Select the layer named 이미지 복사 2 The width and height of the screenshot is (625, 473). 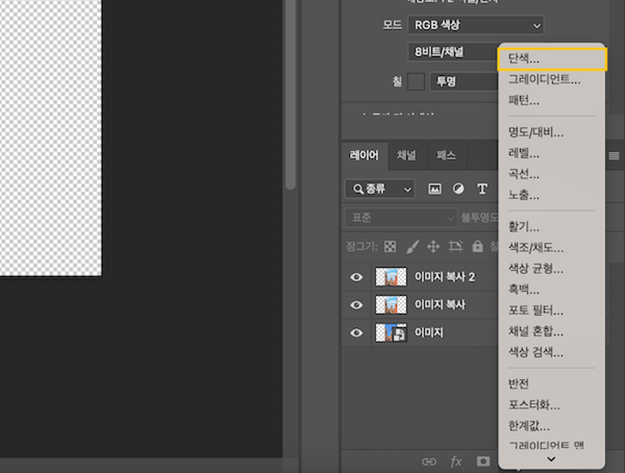[x=444, y=277]
